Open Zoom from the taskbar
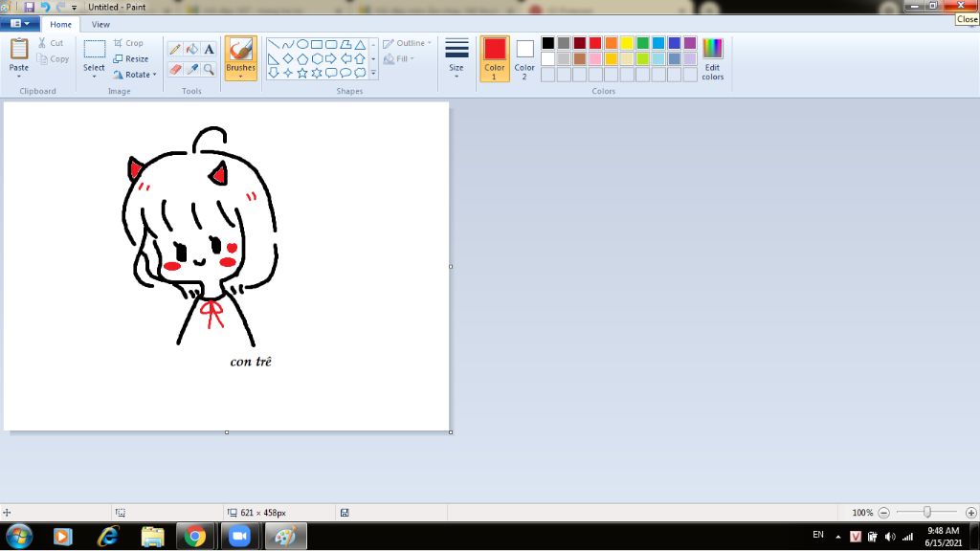The image size is (980, 551). 238,537
